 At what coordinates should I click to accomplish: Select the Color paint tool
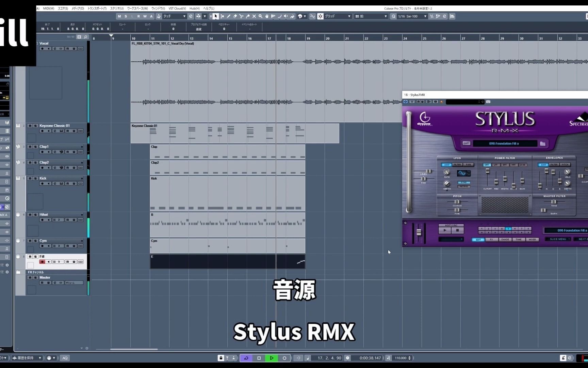292,16
